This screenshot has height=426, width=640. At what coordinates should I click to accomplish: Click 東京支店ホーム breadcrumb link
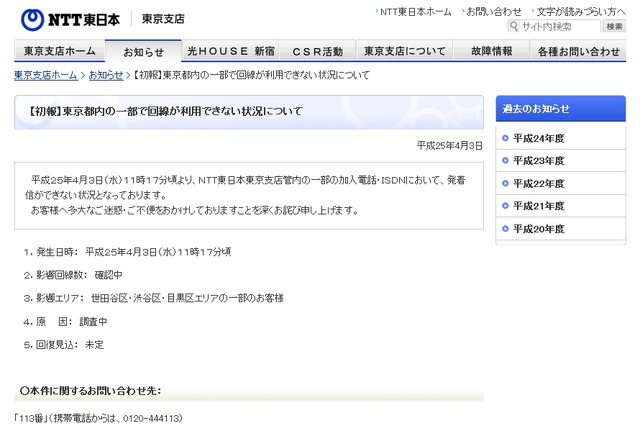point(46,75)
